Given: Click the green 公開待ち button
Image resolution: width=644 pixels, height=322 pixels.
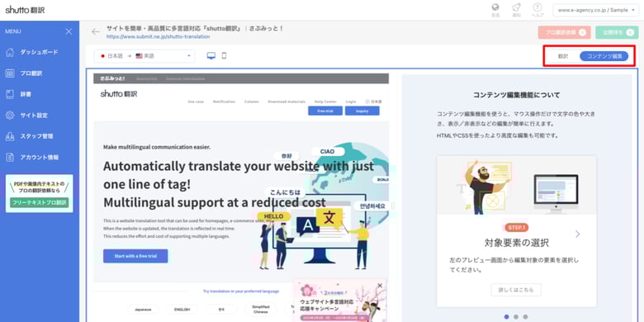Looking at the screenshot, I should click(617, 32).
